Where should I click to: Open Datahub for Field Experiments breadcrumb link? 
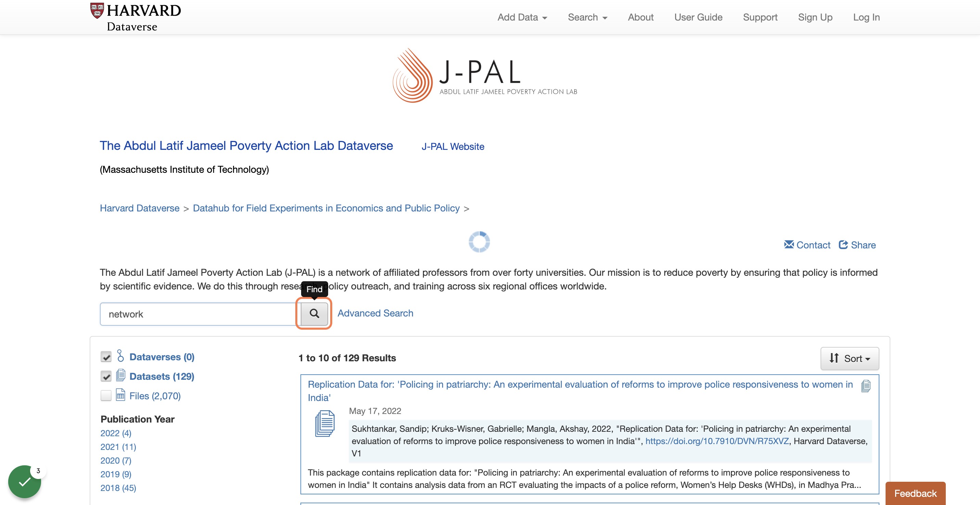coord(326,208)
